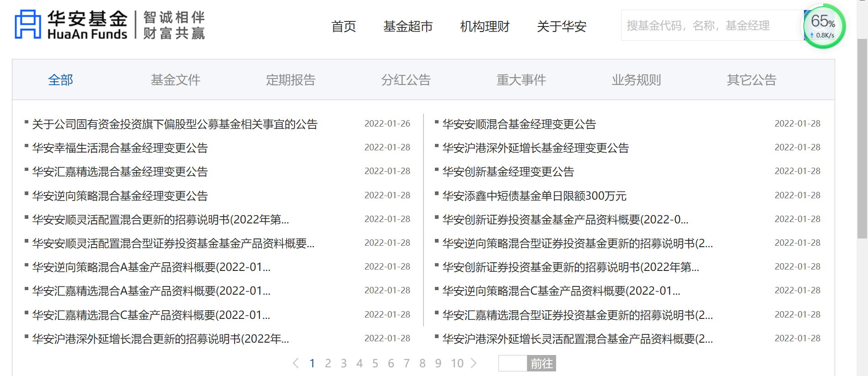Viewport: 868px width, 376px height.
Task: Open 华安逆向策略混合基金经理变更公告
Action: 120,196
